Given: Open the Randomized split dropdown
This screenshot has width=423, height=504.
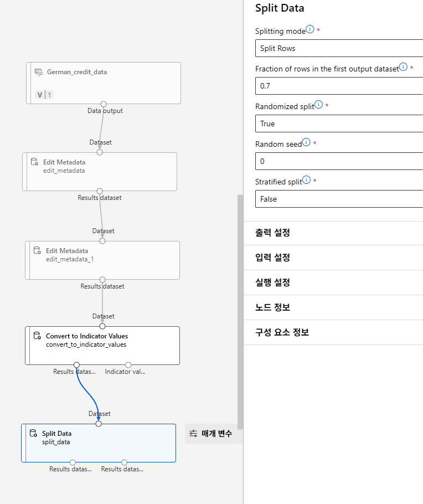Looking at the screenshot, I should point(339,124).
